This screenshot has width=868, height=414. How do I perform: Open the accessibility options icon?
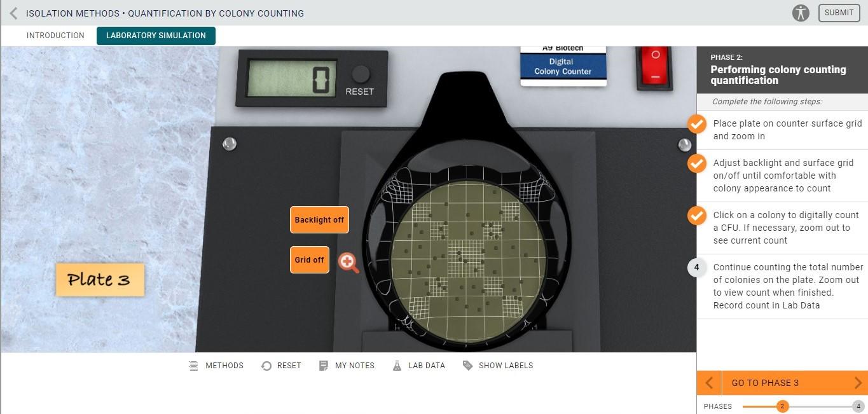(801, 12)
